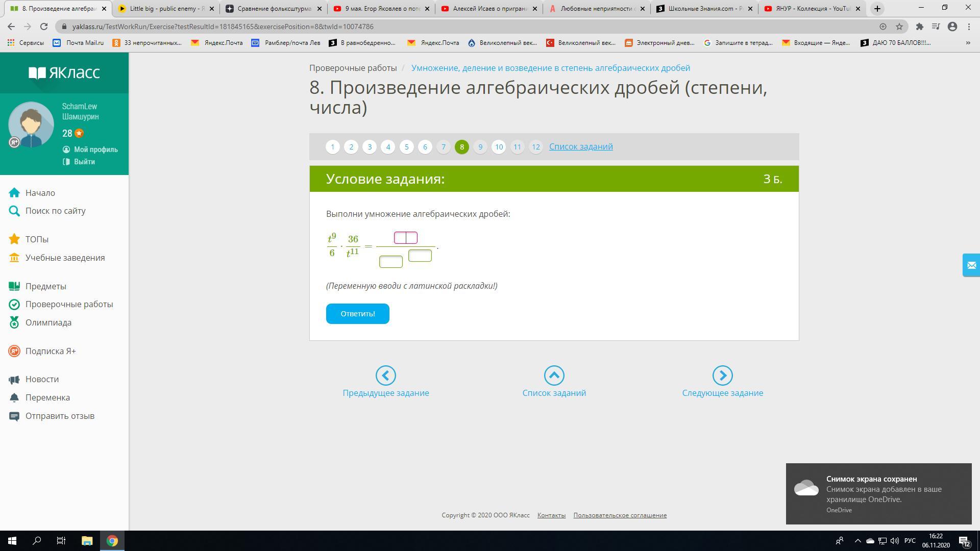The height and width of the screenshot is (551, 980).
Task: Switch to the Школьные Знания.com tab
Action: [703, 9]
